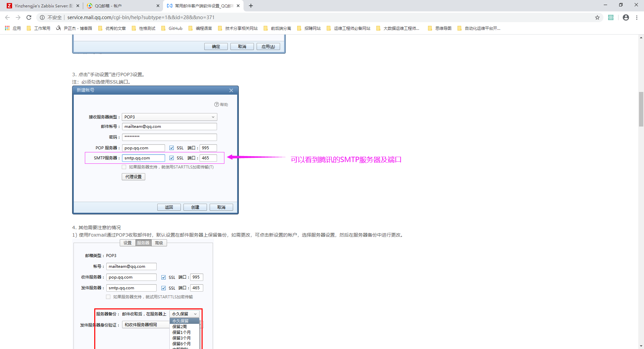Open the 和收件服务器相同 authentication dropdown
Viewport: 644px width, 349px height.
tap(146, 325)
